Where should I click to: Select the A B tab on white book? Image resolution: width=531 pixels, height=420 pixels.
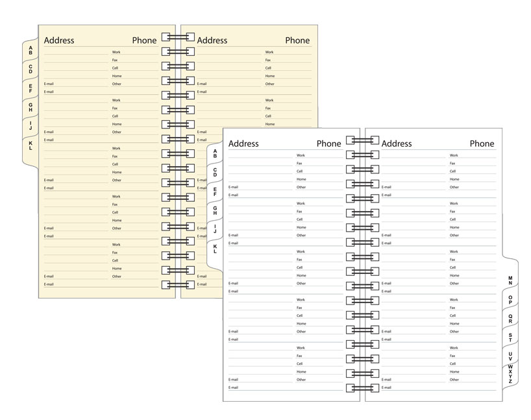click(x=215, y=154)
